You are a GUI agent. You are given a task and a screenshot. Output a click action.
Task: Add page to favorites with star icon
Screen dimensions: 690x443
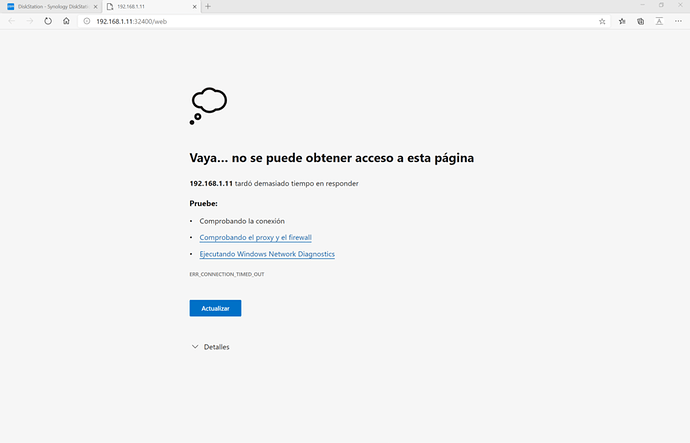602,21
